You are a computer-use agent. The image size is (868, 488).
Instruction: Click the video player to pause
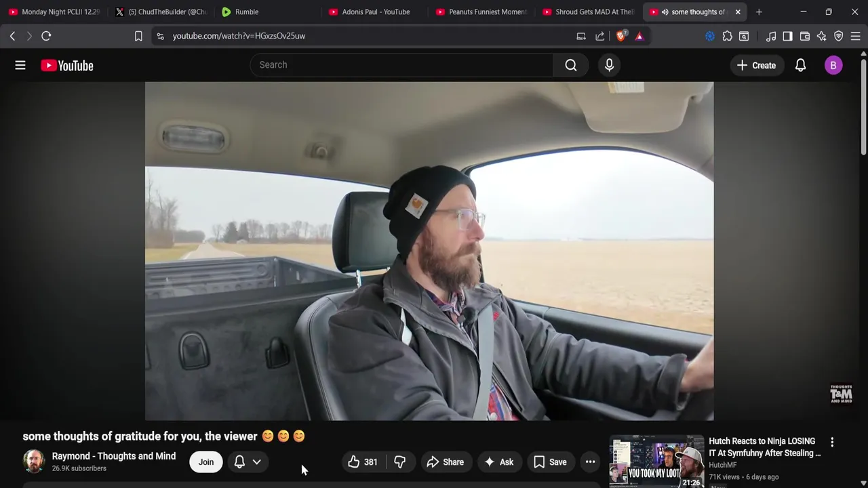[x=429, y=251]
